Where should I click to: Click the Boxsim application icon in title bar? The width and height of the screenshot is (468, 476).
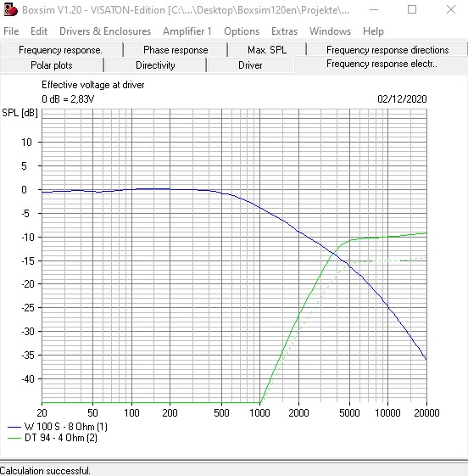(x=11, y=9)
